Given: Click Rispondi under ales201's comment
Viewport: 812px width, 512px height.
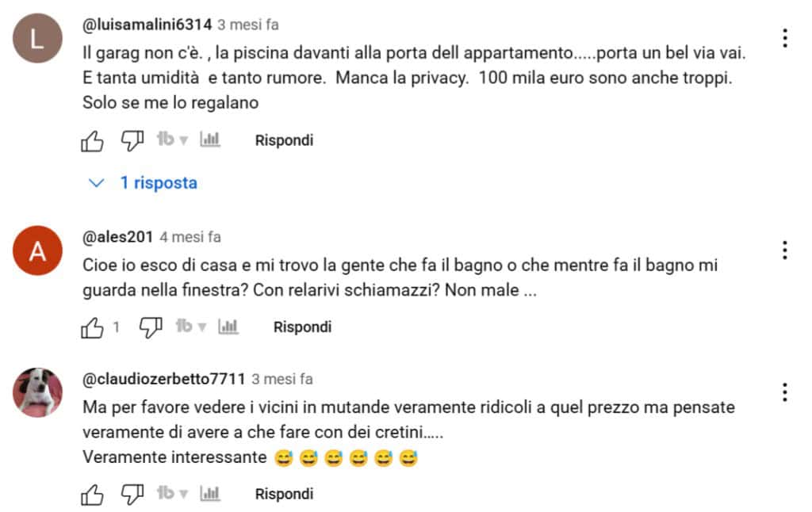Looking at the screenshot, I should click(x=302, y=327).
